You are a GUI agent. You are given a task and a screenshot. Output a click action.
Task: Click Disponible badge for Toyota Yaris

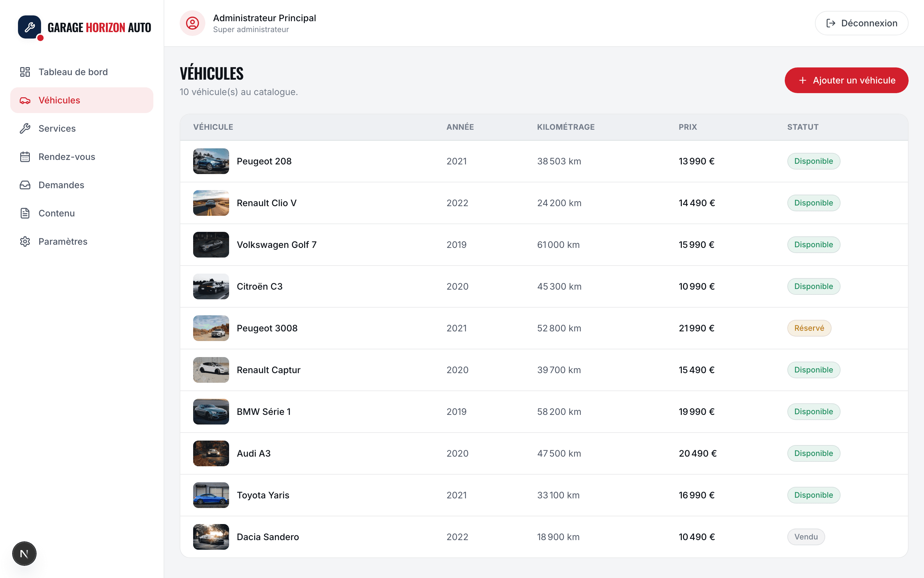[814, 495]
